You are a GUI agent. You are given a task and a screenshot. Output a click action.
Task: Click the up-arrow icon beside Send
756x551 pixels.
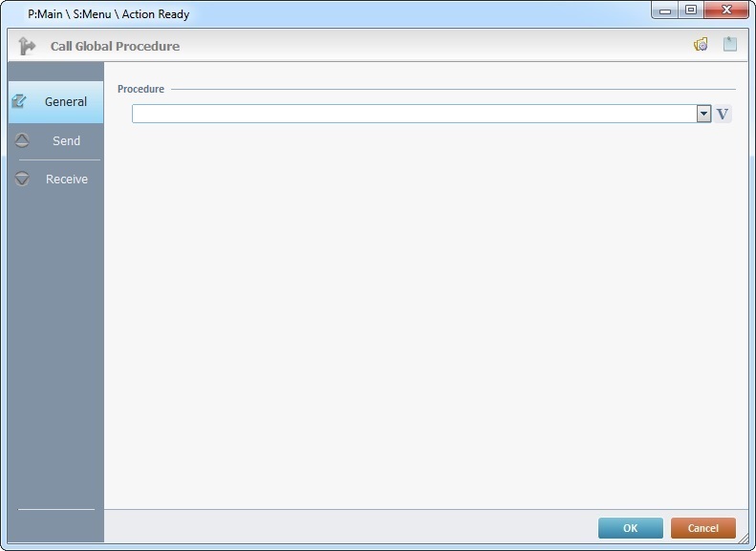tap(23, 140)
